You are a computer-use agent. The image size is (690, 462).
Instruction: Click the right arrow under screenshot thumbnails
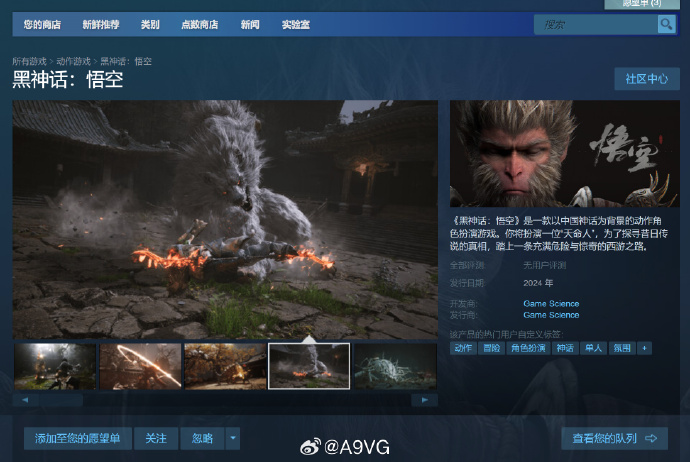click(424, 400)
